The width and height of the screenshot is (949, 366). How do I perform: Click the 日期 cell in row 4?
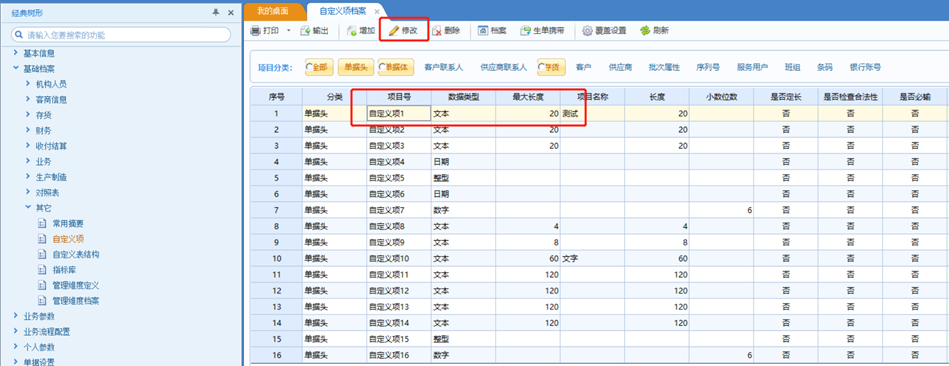click(x=463, y=162)
